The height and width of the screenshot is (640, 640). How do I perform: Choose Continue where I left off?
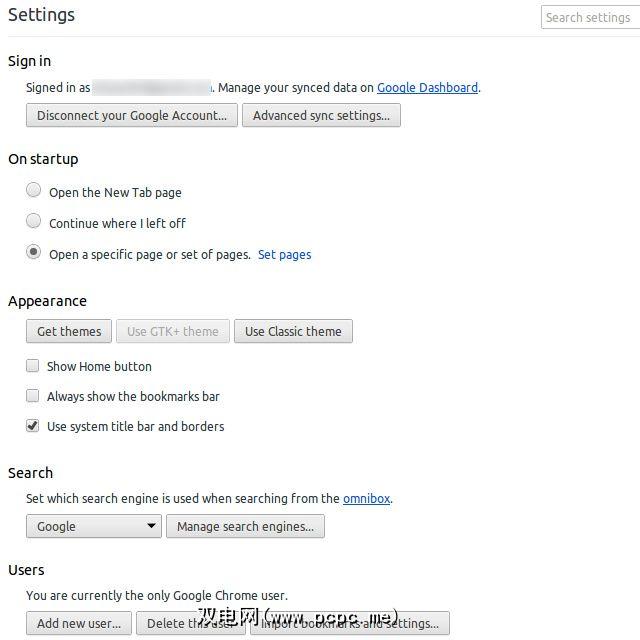coord(34,221)
